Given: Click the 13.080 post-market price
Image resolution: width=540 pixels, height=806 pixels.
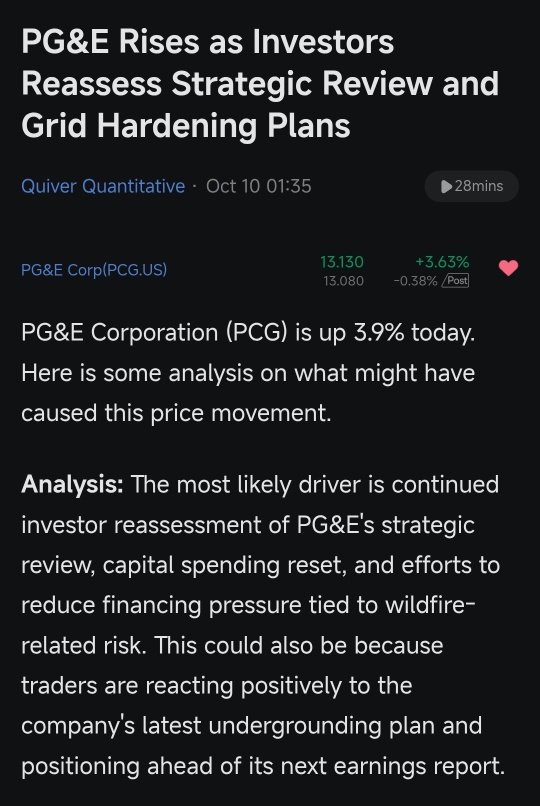Looking at the screenshot, I should click(343, 281).
